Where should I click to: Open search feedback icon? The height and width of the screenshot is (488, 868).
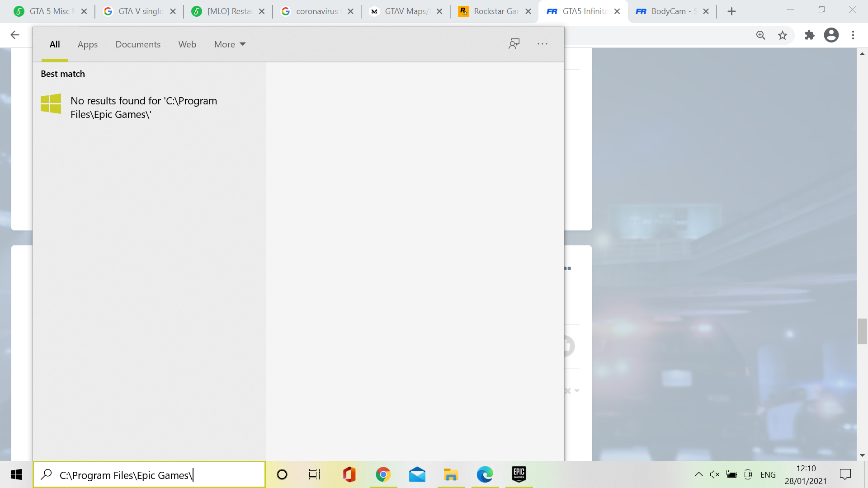pos(514,44)
